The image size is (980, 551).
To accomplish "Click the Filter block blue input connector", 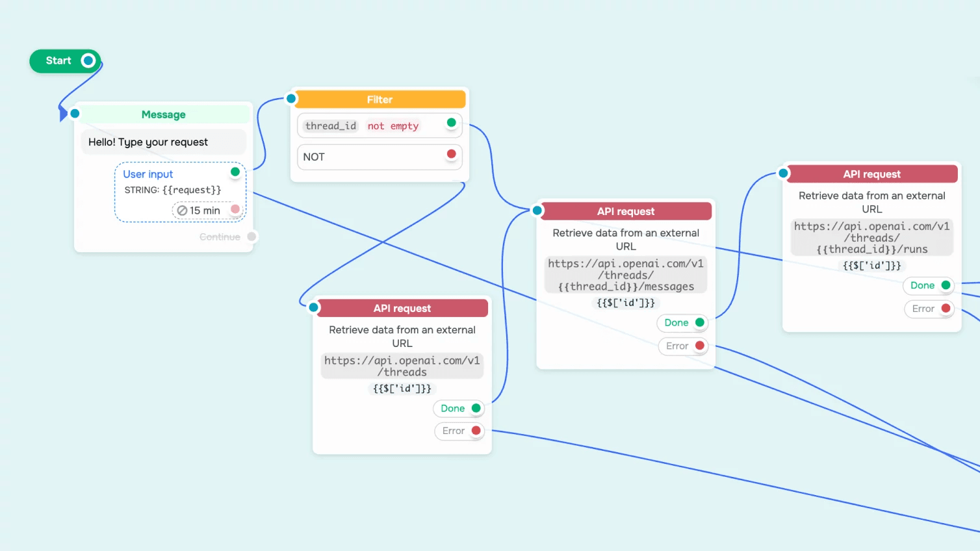I will click(291, 99).
